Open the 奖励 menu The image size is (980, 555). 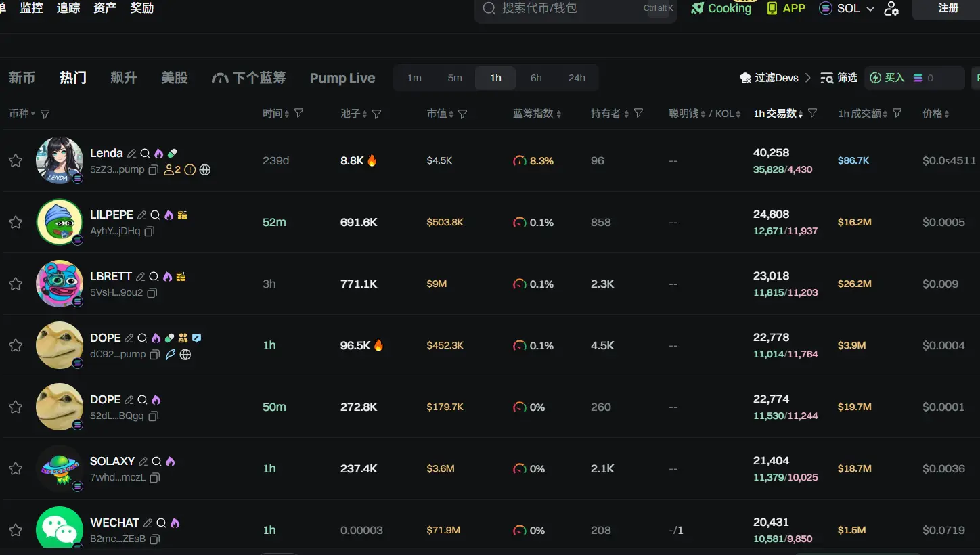[x=141, y=8]
